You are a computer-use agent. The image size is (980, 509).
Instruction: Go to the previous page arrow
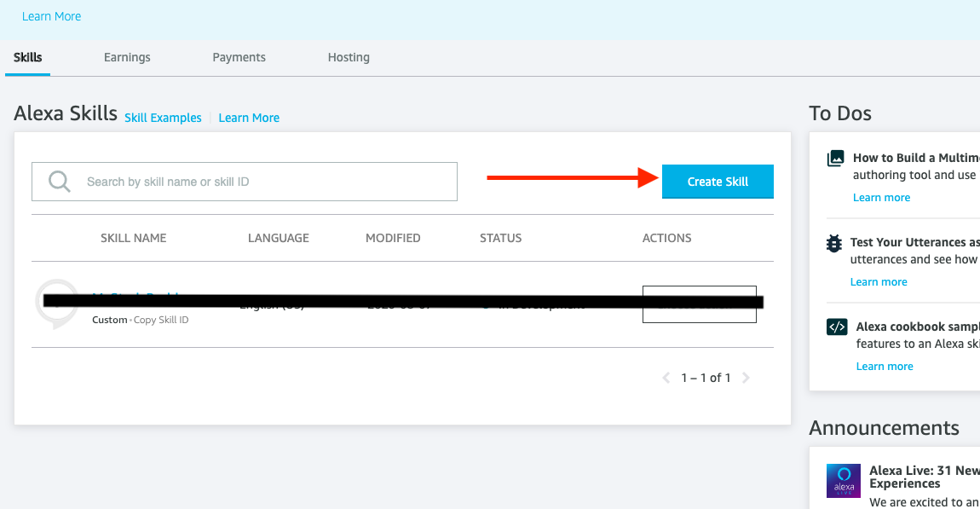666,378
